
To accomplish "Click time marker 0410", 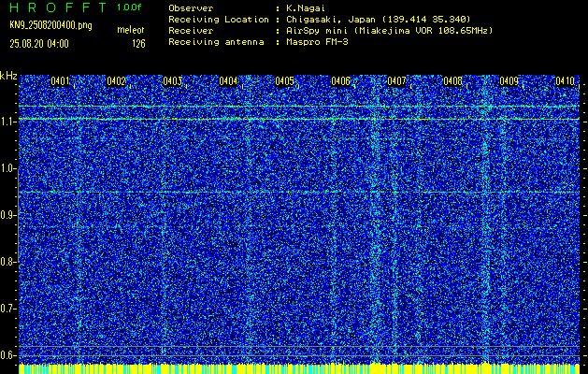I will coord(566,81).
